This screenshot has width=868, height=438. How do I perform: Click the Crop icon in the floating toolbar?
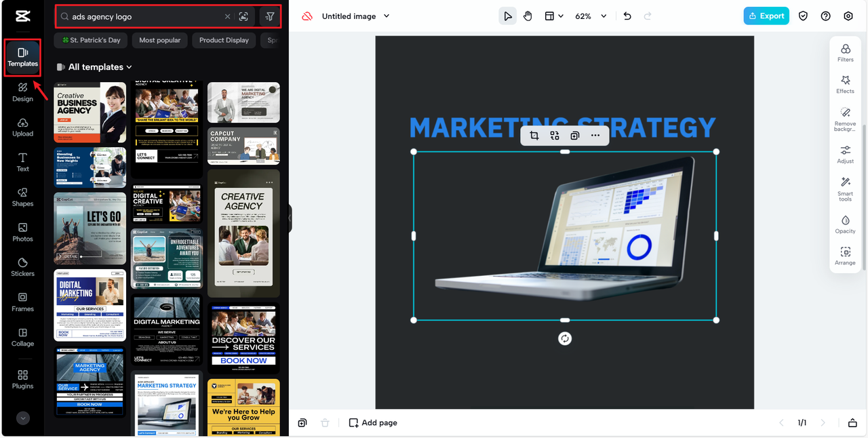click(534, 136)
